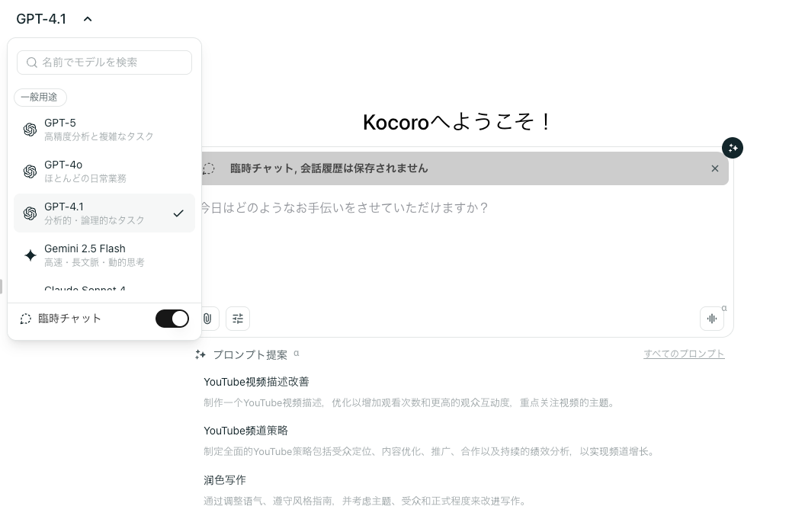Click the OpenAI icon beside GPT-5

pos(30,130)
